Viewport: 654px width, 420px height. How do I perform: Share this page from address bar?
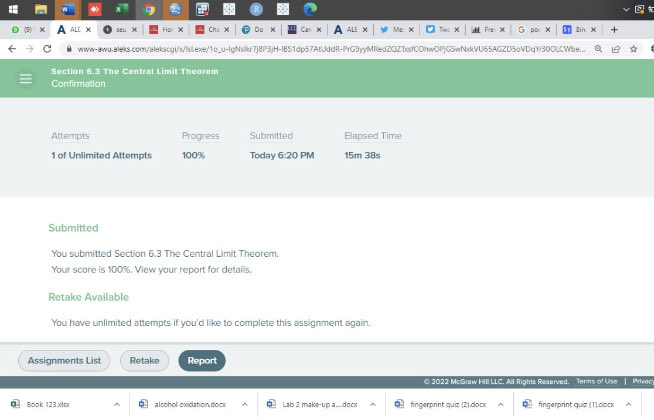[616, 49]
